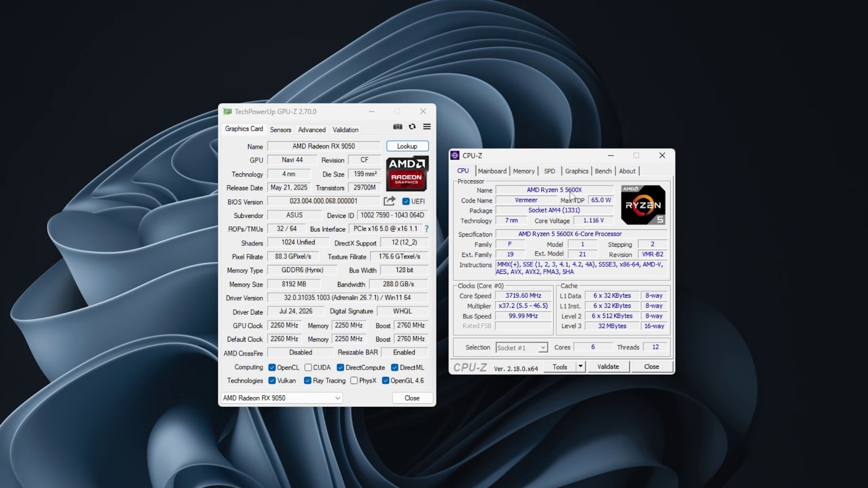The width and height of the screenshot is (868, 488).
Task: Toggle the Vulkan checkbox
Action: click(x=272, y=381)
